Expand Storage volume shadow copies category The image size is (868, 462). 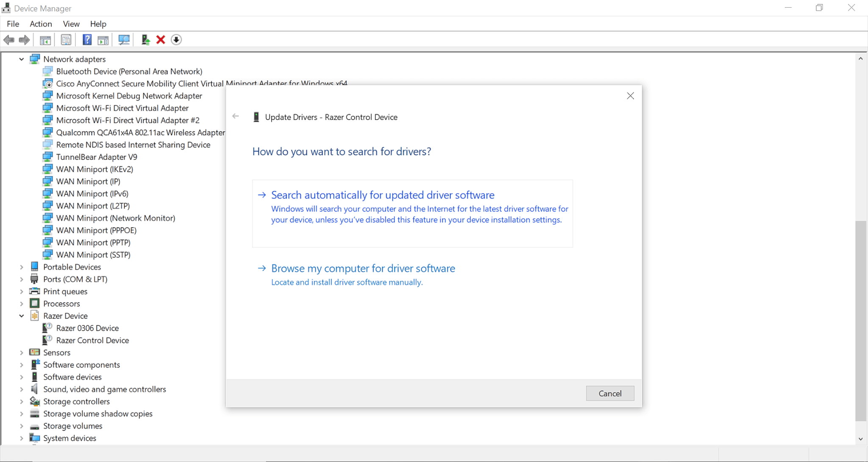[x=22, y=414]
